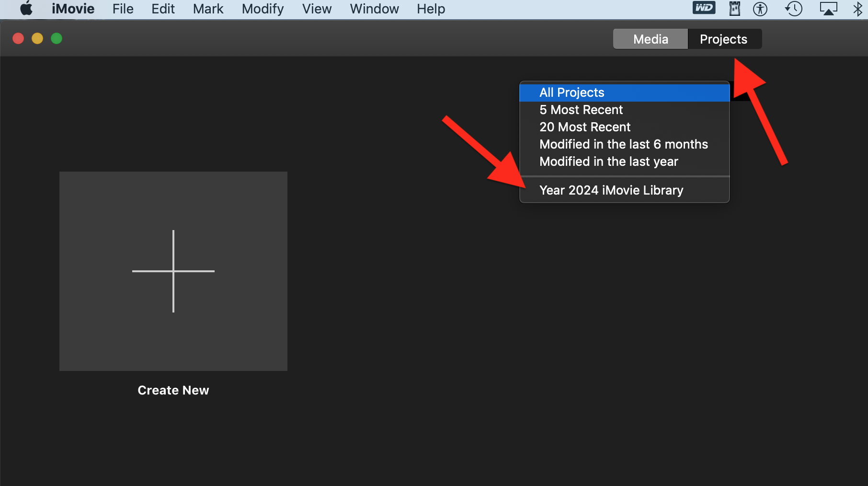Click the WD drive utility menu bar icon
868x486 pixels.
(704, 8)
